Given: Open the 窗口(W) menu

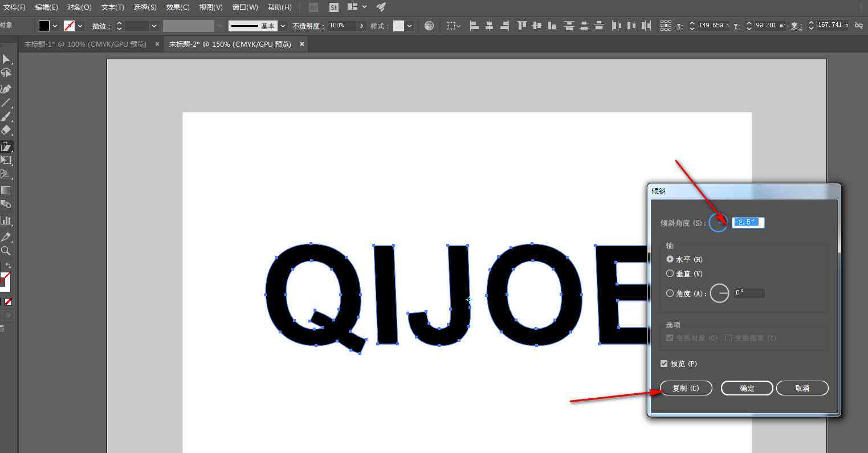Looking at the screenshot, I should click(245, 7).
